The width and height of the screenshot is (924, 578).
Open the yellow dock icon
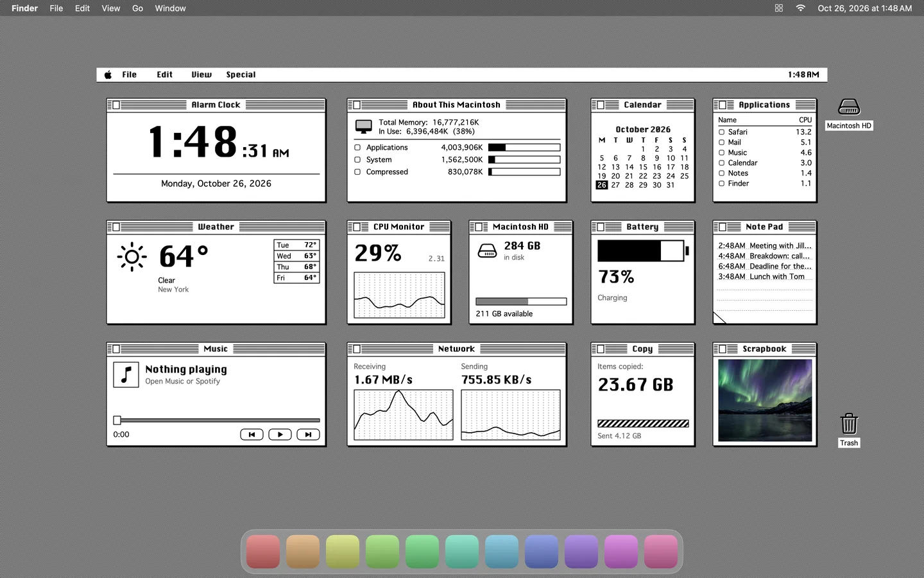click(343, 552)
